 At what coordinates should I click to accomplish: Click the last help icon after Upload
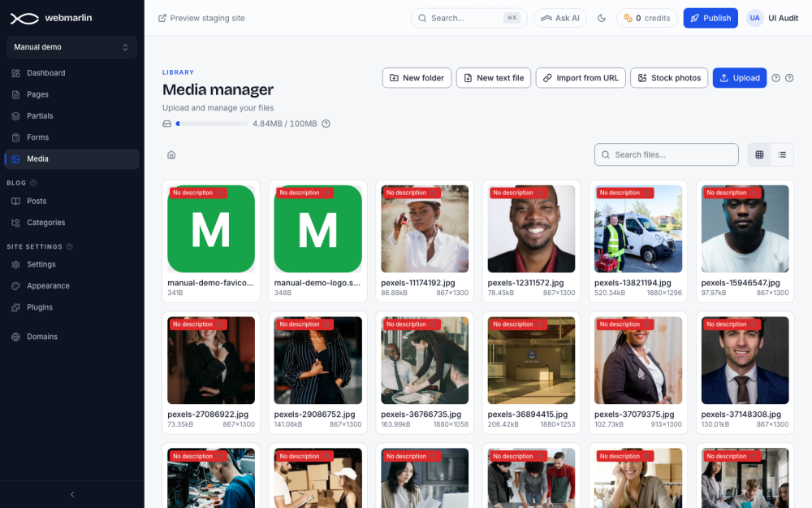click(789, 78)
